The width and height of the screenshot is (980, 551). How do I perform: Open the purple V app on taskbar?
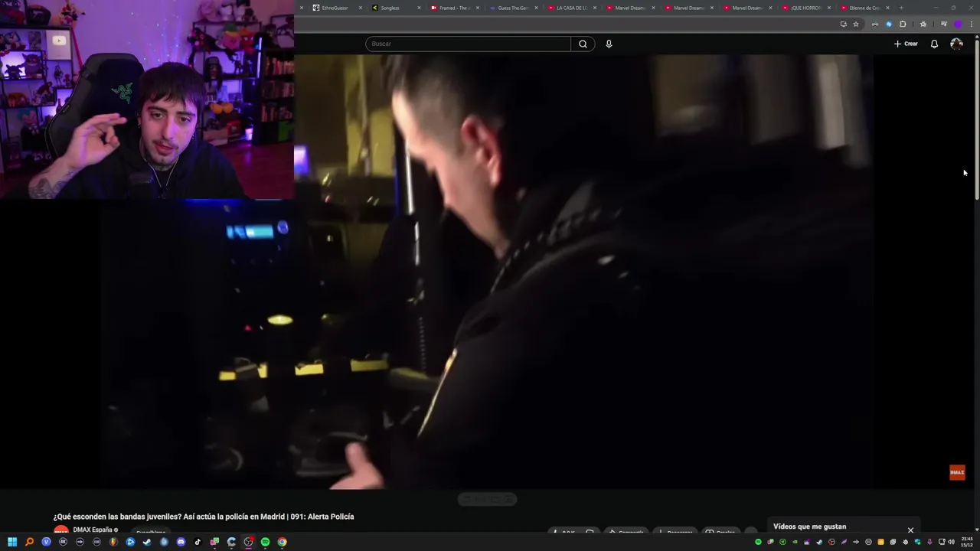pos(46,542)
